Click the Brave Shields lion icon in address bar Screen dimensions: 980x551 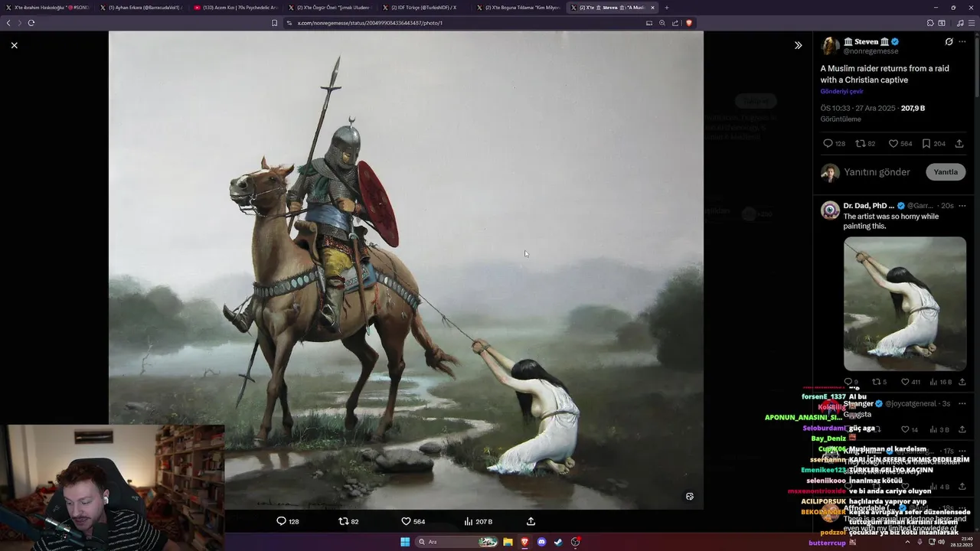tap(688, 23)
